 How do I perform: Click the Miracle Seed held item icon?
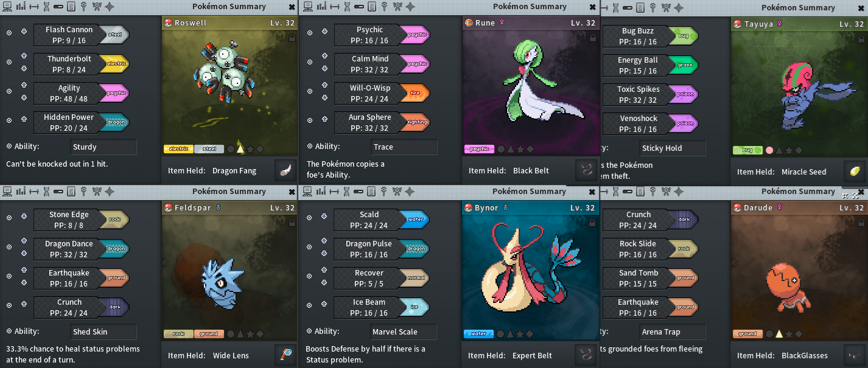tap(855, 172)
